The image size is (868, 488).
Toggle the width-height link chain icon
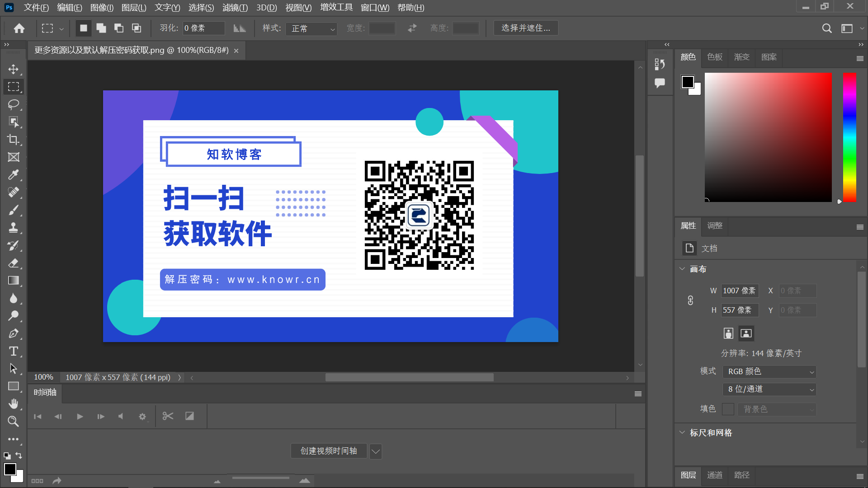click(x=690, y=300)
